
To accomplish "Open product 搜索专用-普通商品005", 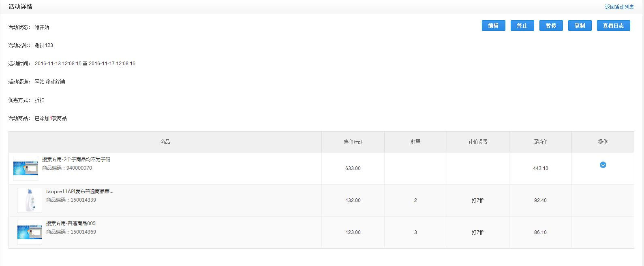I will click(71, 223).
